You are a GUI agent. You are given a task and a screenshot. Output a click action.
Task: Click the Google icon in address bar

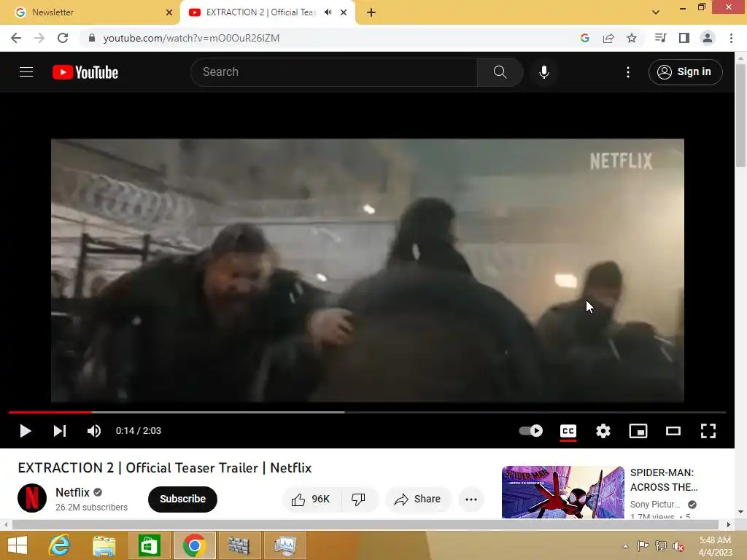click(x=585, y=38)
